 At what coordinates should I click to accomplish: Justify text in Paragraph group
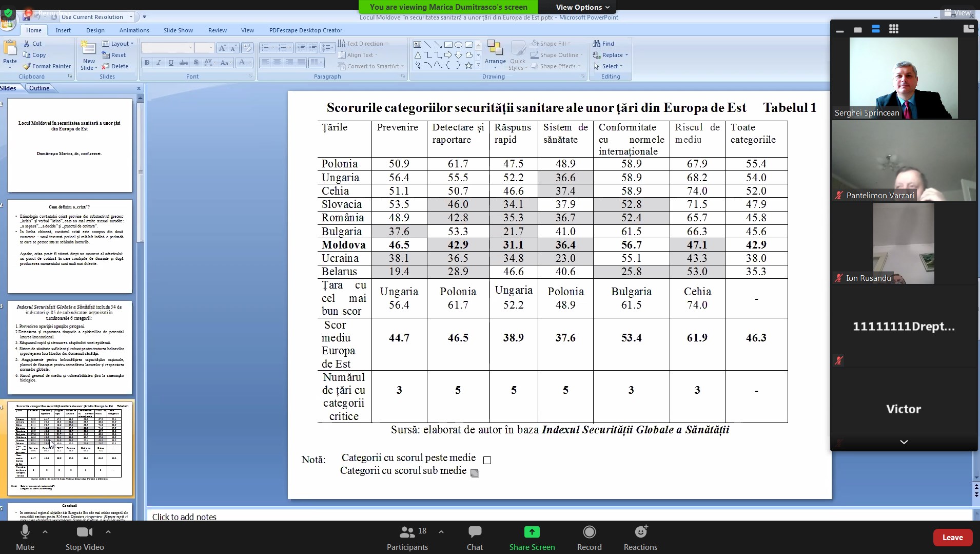click(301, 63)
